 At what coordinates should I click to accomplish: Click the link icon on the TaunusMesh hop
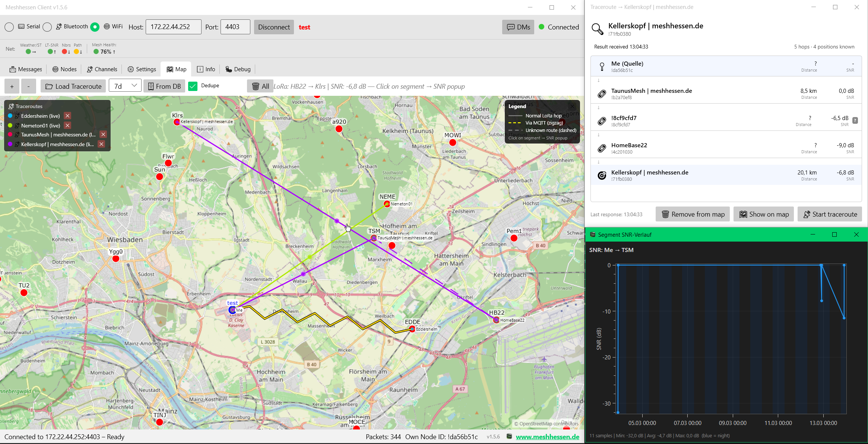point(601,94)
